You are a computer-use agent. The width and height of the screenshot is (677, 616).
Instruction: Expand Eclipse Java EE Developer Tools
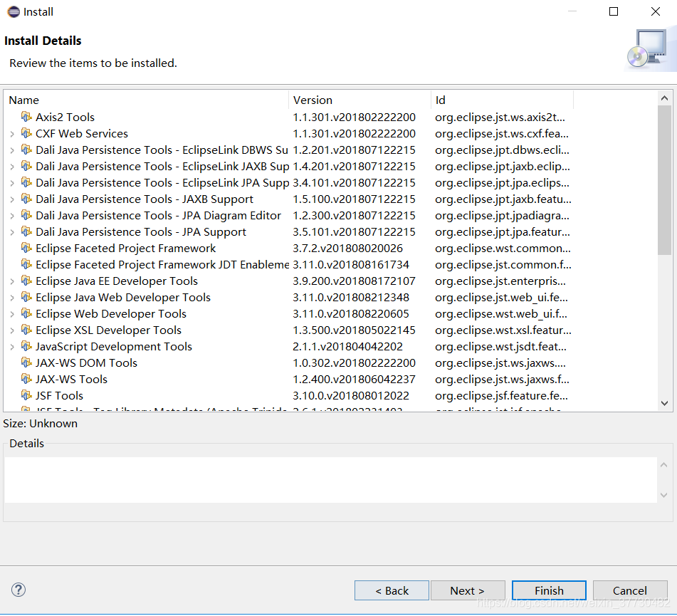12,281
